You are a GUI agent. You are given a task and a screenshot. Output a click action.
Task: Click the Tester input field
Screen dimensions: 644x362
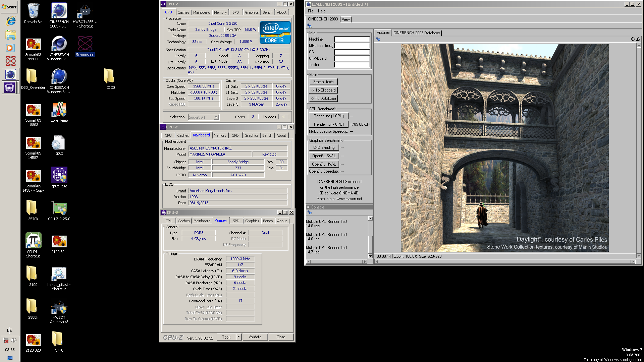[352, 65]
